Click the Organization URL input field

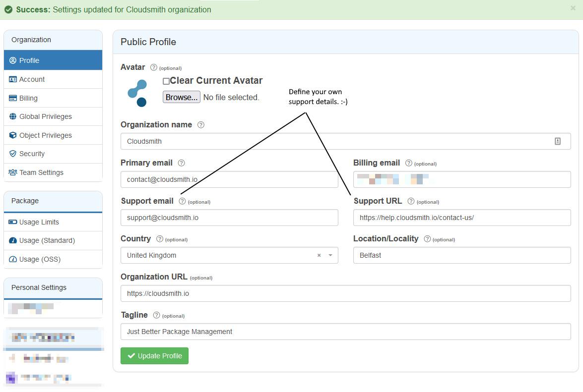[345, 293]
